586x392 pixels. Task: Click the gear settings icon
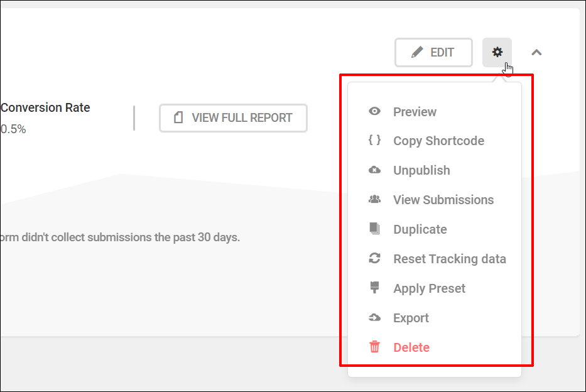497,52
